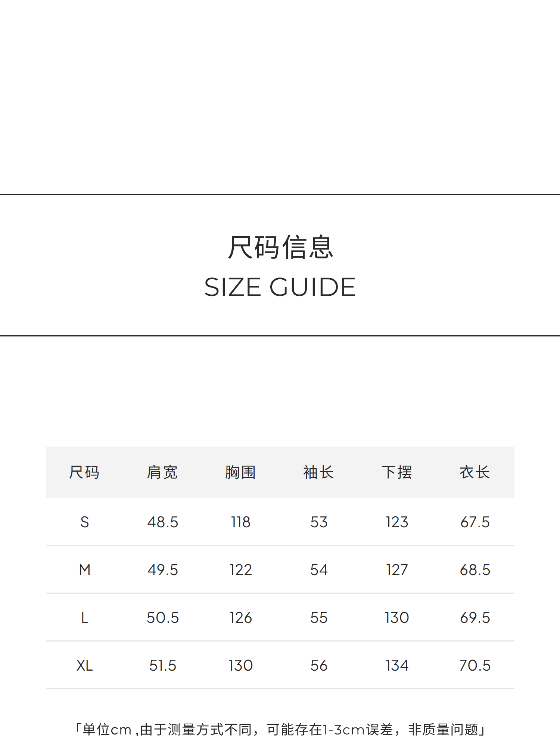
Task: Click garment length value 70.5
Action: [x=475, y=665]
